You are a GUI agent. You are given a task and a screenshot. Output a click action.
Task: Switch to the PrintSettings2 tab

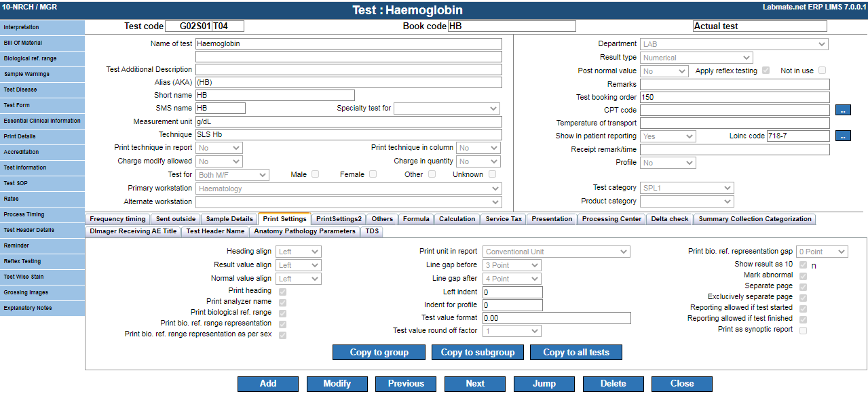[339, 219]
